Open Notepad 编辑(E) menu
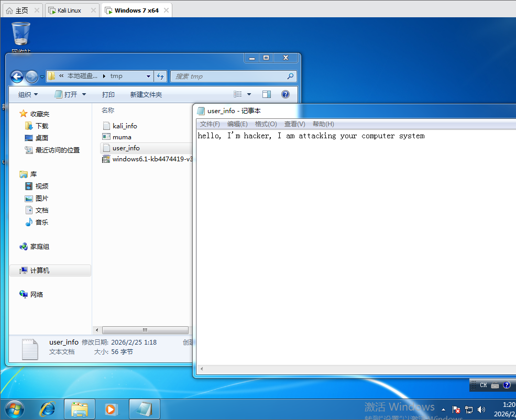Screen dimensions: 516x420 (x=237, y=124)
